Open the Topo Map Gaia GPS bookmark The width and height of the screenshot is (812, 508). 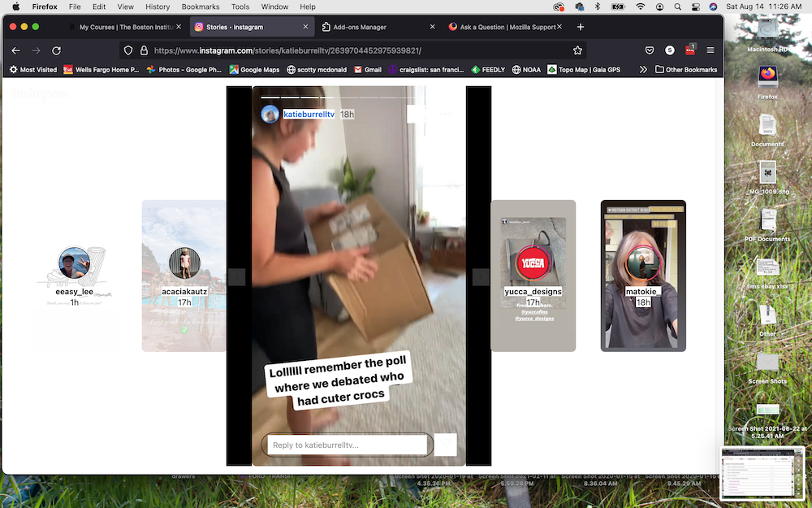pos(584,69)
